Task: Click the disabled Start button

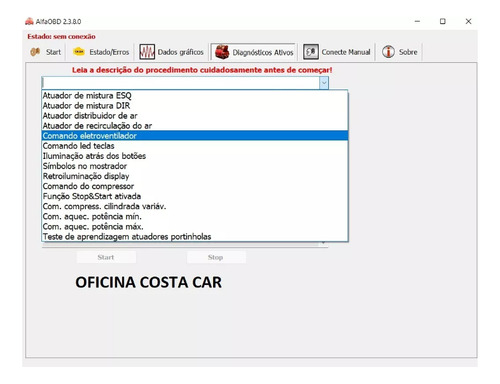Action: (x=106, y=257)
